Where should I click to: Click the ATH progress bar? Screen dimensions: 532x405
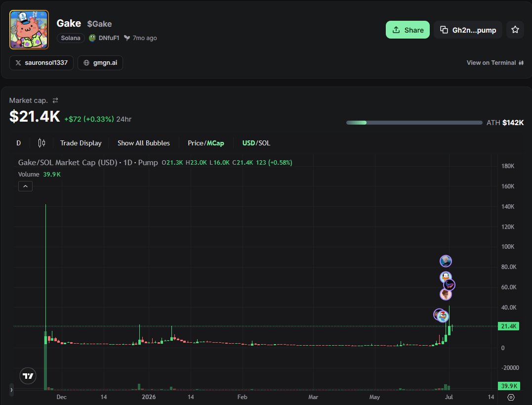414,123
